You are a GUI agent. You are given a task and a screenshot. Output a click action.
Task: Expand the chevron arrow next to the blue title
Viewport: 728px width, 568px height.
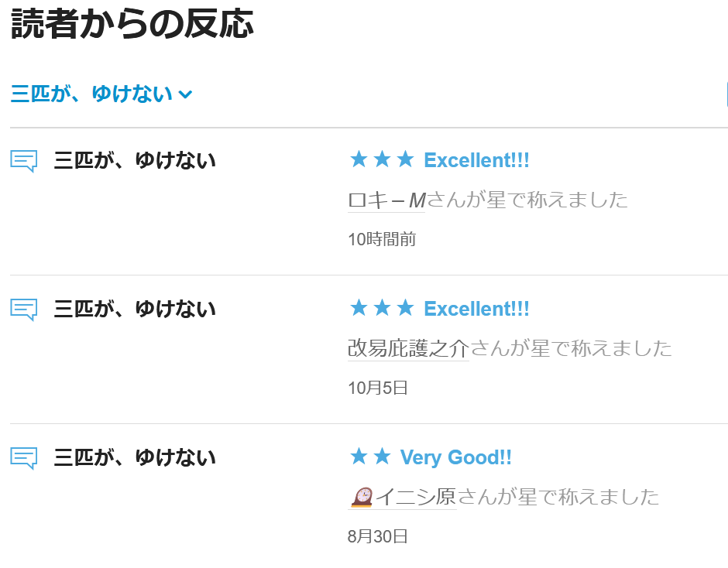click(x=185, y=95)
